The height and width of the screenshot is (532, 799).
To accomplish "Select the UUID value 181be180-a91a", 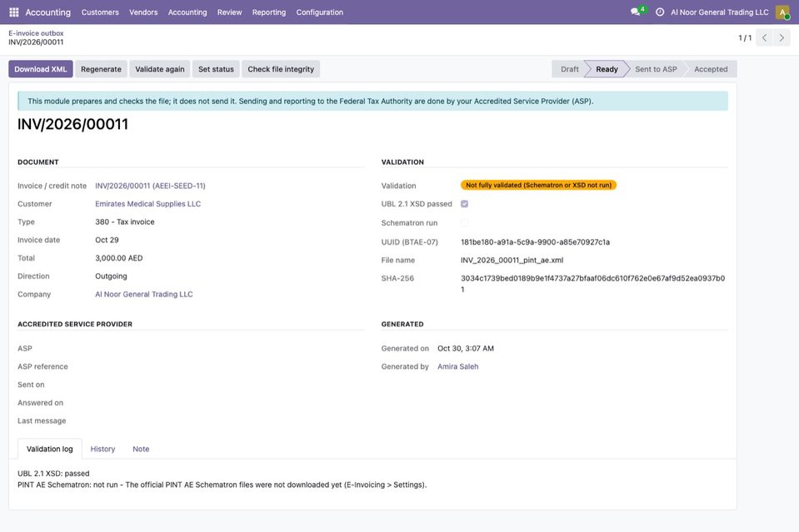I will tap(535, 242).
